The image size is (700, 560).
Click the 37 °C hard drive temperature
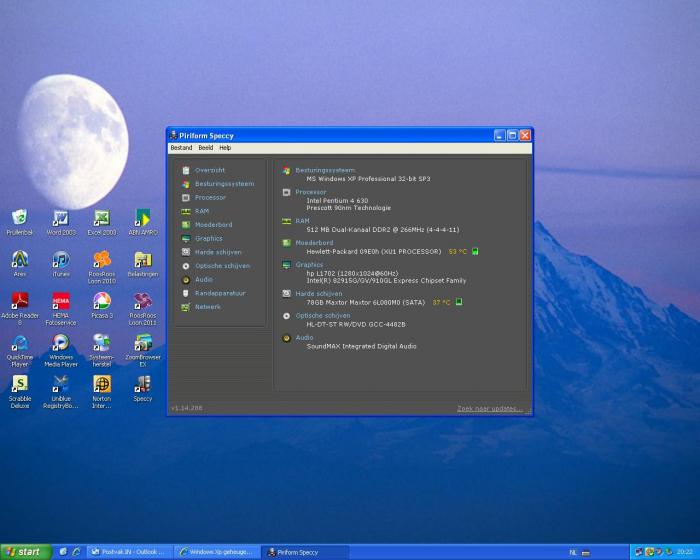pos(442,303)
